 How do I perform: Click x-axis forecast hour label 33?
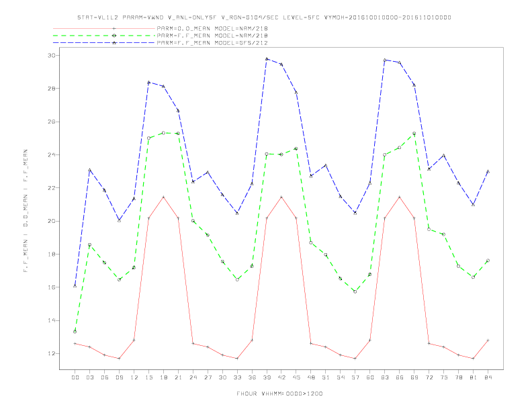click(x=237, y=377)
